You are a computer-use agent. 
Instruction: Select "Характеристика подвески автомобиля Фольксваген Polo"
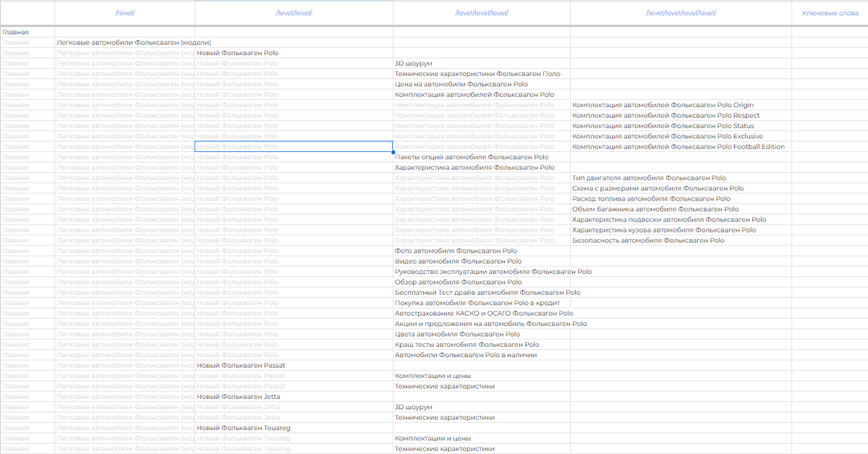tap(681, 219)
